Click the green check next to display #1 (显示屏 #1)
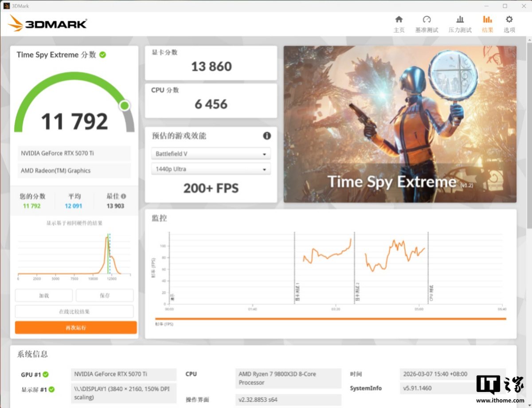This screenshot has width=532, height=408. (51, 389)
